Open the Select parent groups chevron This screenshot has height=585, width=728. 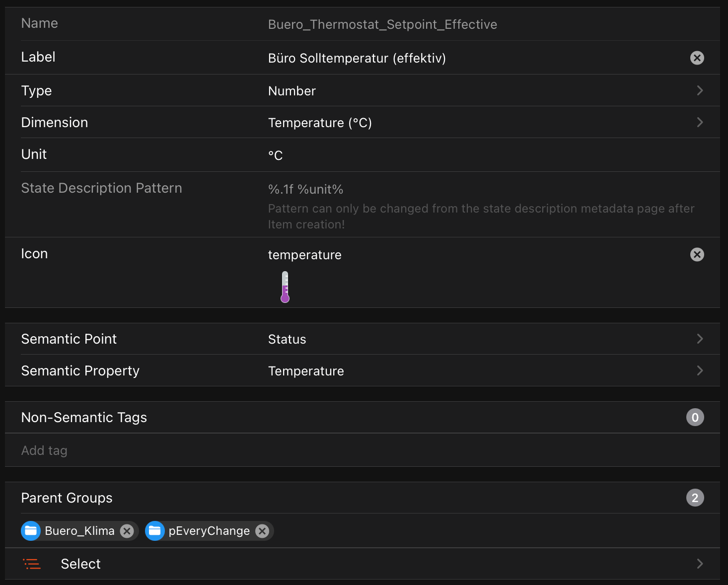(700, 564)
